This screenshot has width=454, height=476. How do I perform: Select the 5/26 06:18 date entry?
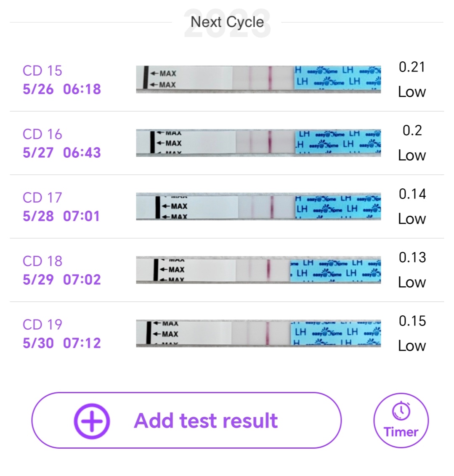pyautogui.click(x=62, y=89)
